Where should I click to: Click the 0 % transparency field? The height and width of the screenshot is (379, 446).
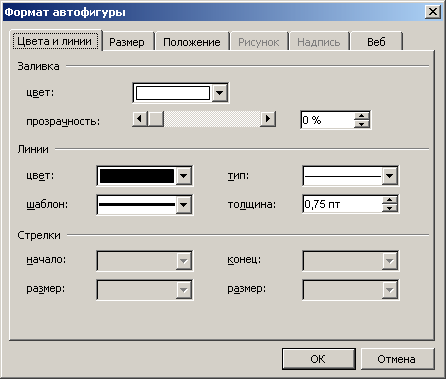click(327, 120)
